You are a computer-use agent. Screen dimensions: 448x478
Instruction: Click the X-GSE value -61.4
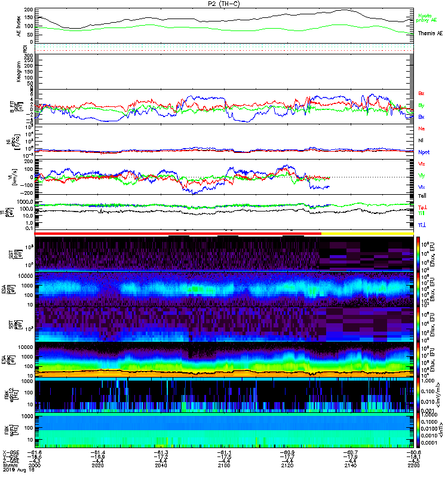coord(97,452)
